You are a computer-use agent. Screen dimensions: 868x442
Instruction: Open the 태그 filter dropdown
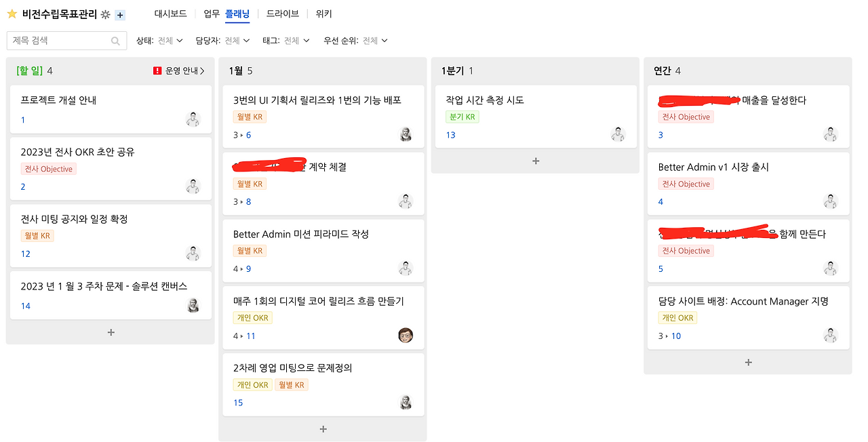[286, 41]
